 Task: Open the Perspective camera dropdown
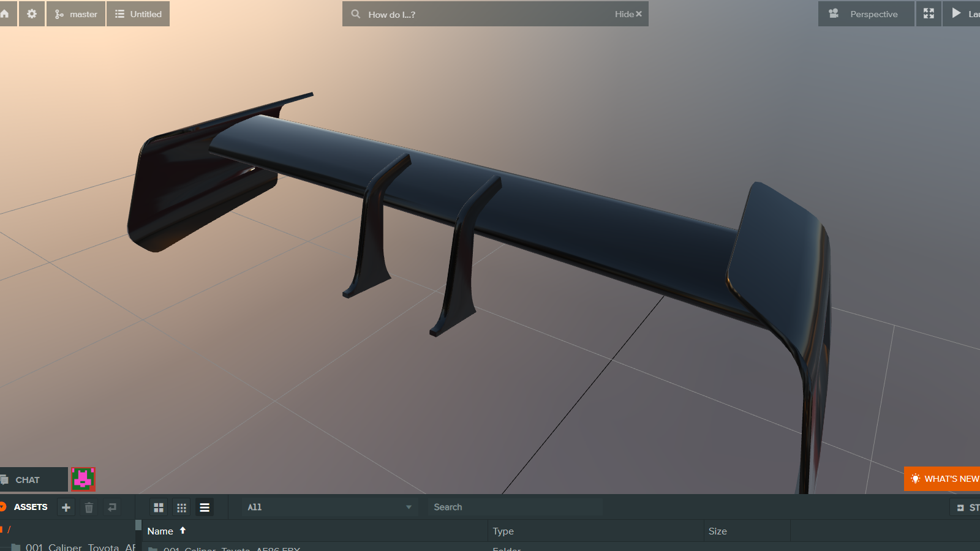tap(865, 13)
